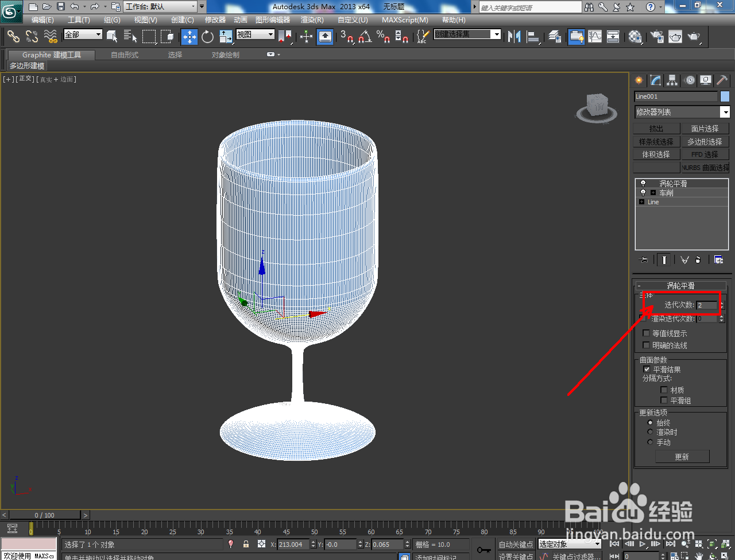Check the 材质 separate-by checkbox
The image size is (735, 560).
[664, 390]
